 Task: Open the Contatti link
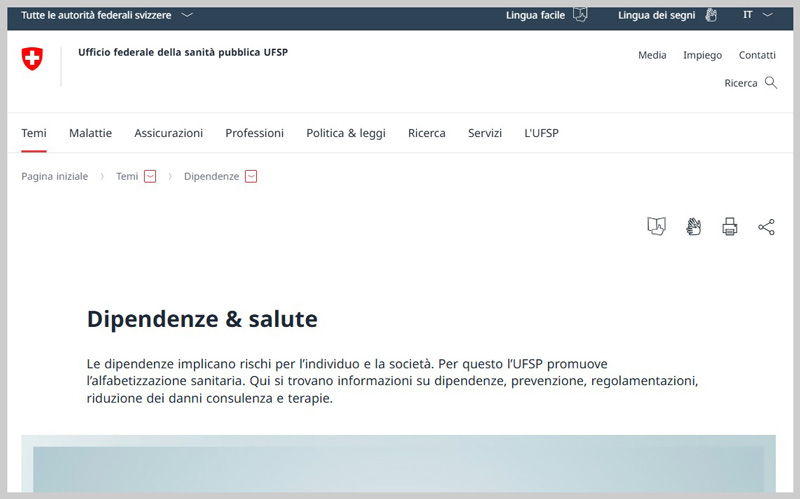[x=757, y=55]
